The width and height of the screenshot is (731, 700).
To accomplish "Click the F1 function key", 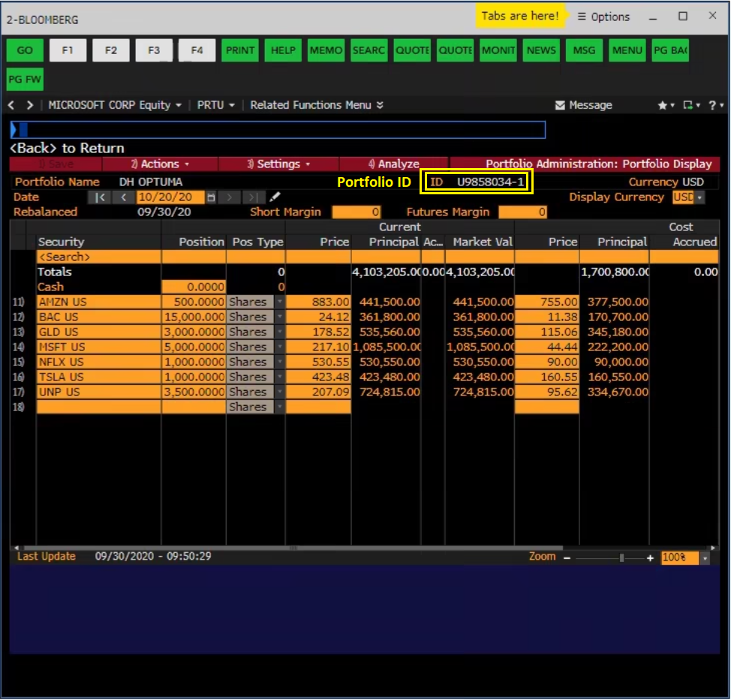I will pos(68,50).
